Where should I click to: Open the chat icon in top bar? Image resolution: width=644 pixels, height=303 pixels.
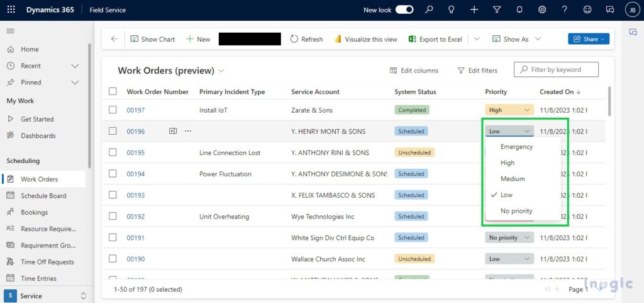click(x=610, y=9)
